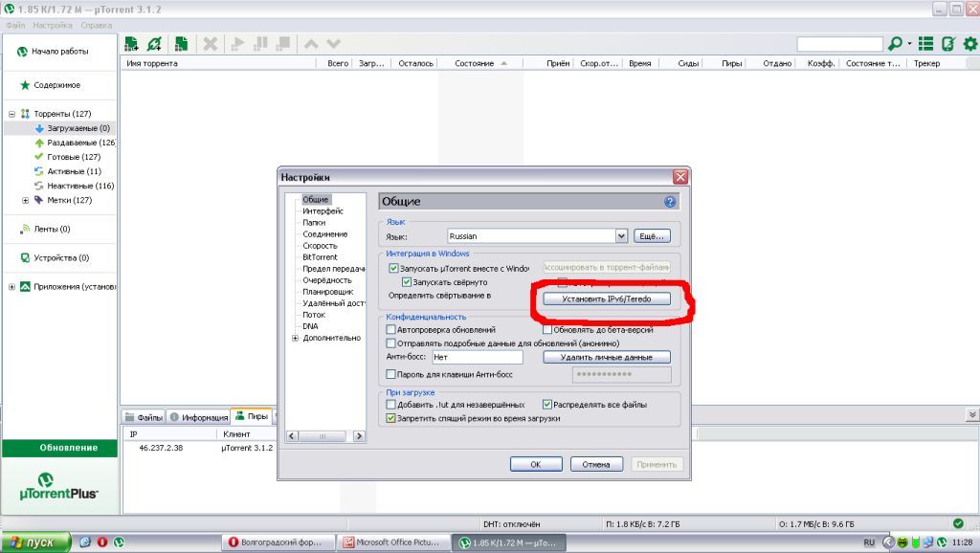Image resolution: width=980 pixels, height=553 pixels.
Task: Uncheck Распределять все файлы checkbox
Action: [x=547, y=405]
